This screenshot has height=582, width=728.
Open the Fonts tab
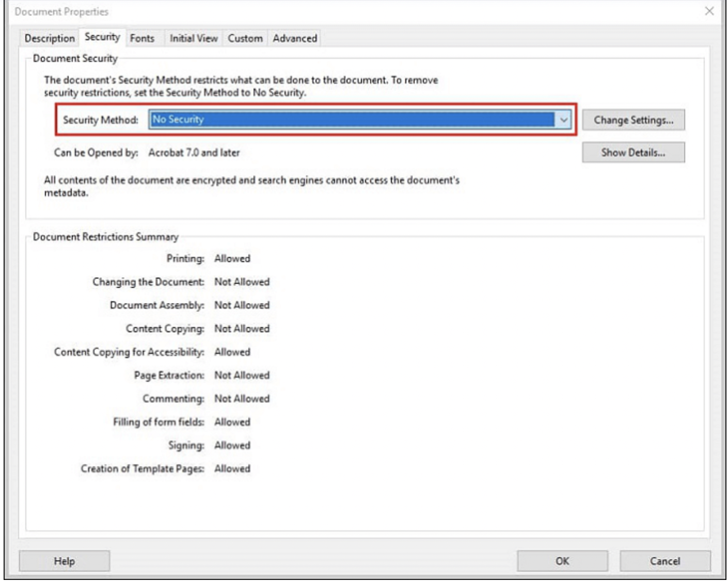tap(142, 38)
